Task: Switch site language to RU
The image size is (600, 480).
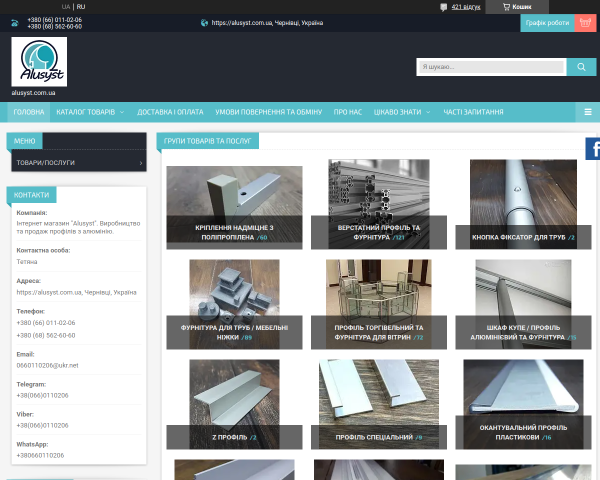Action: pyautogui.click(x=81, y=7)
